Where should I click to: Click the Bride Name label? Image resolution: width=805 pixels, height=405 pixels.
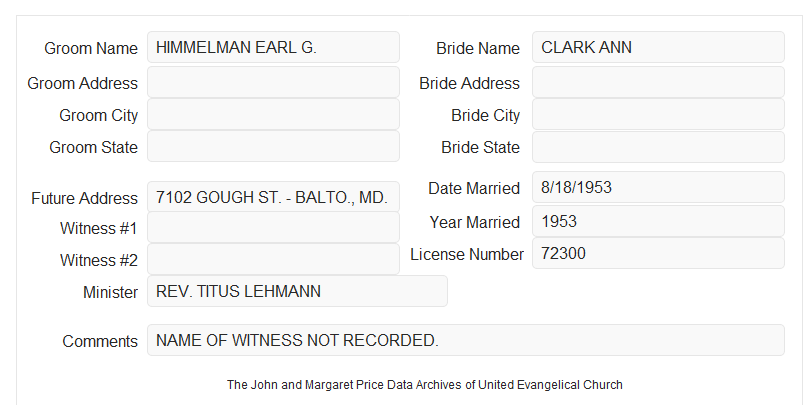tap(478, 48)
